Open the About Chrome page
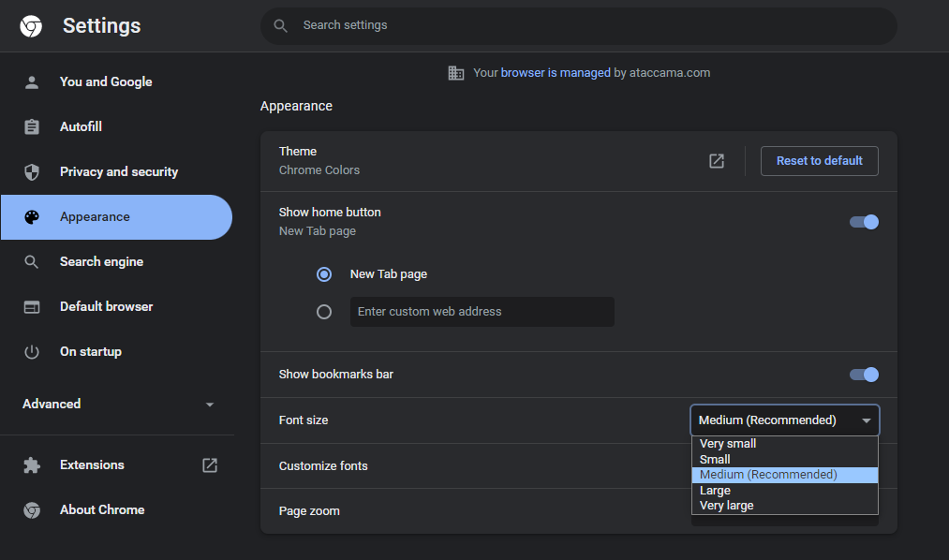Viewport: 949px width, 560px height. click(102, 509)
